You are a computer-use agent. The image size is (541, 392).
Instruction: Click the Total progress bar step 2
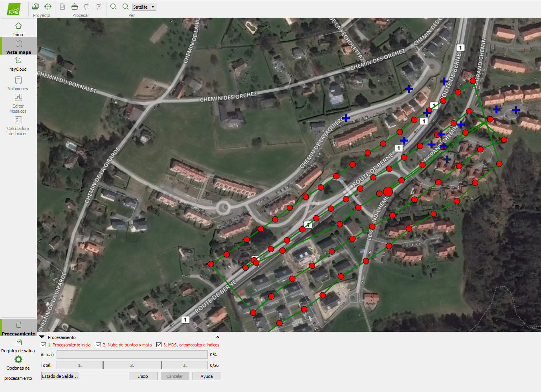[132, 365]
